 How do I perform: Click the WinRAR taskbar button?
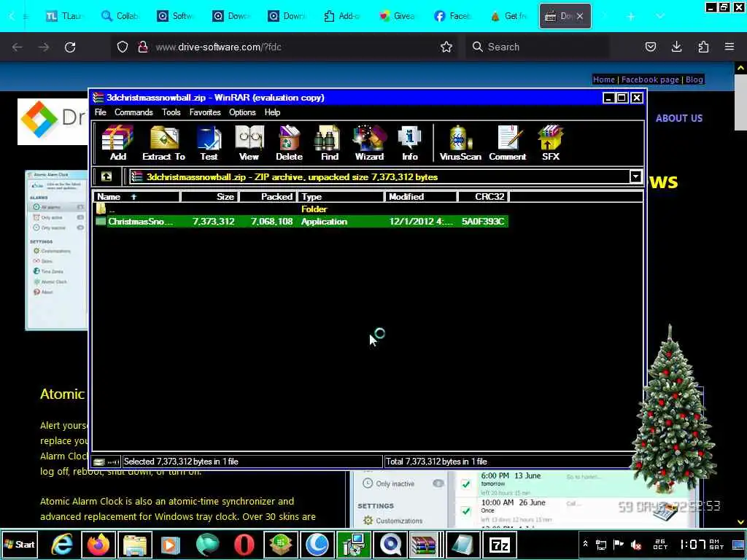tap(424, 544)
